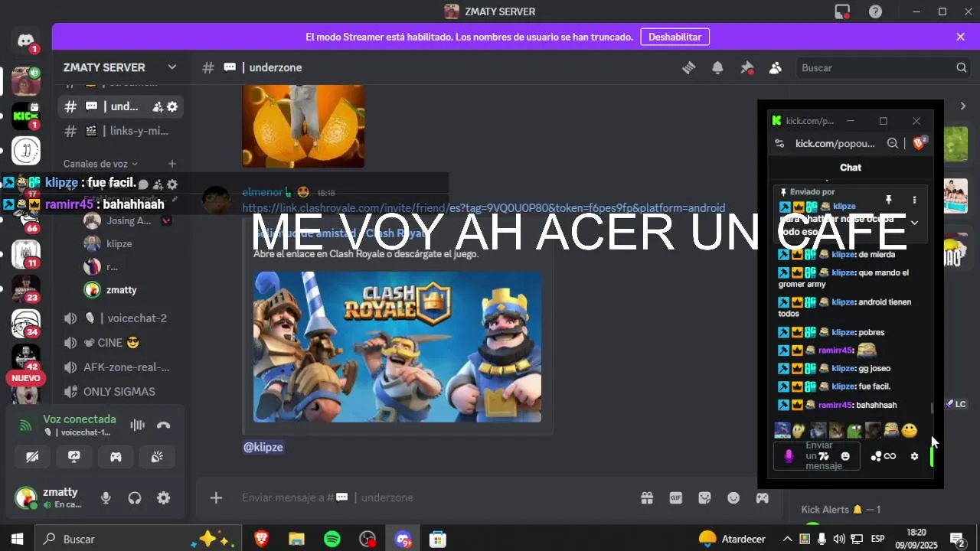Image resolution: width=980 pixels, height=551 pixels.
Task: Click the Kick chat scrollbar
Action: pyautogui.click(x=931, y=409)
